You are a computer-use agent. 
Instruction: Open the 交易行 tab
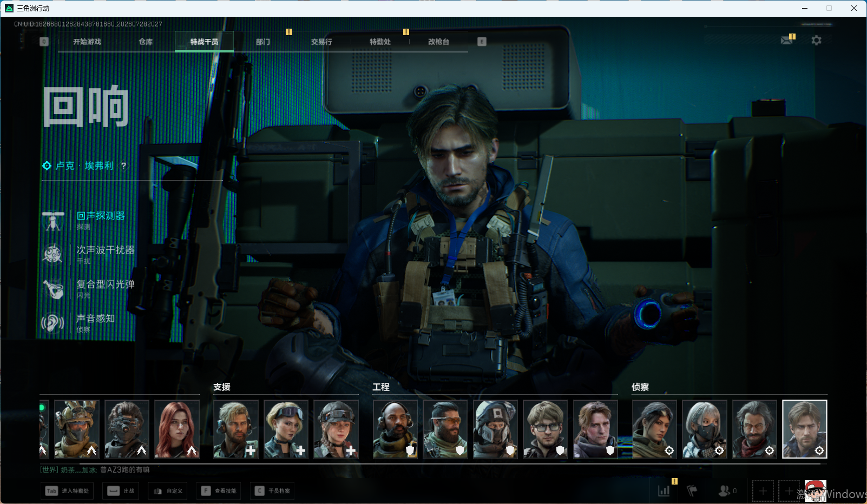click(x=321, y=42)
